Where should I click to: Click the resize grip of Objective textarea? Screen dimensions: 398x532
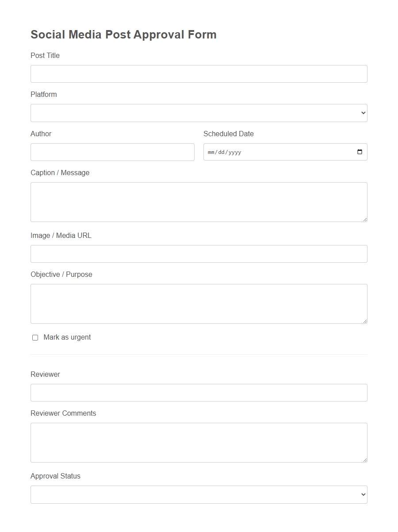tap(365, 321)
